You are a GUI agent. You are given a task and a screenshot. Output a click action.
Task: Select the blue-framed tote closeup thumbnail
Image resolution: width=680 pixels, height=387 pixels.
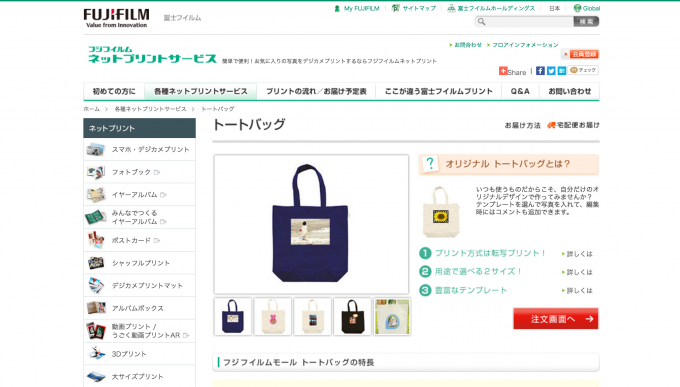point(392,316)
